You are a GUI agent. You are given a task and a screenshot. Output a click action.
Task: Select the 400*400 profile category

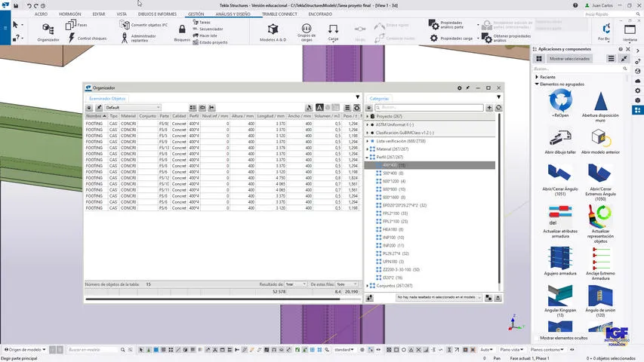pyautogui.click(x=430, y=165)
